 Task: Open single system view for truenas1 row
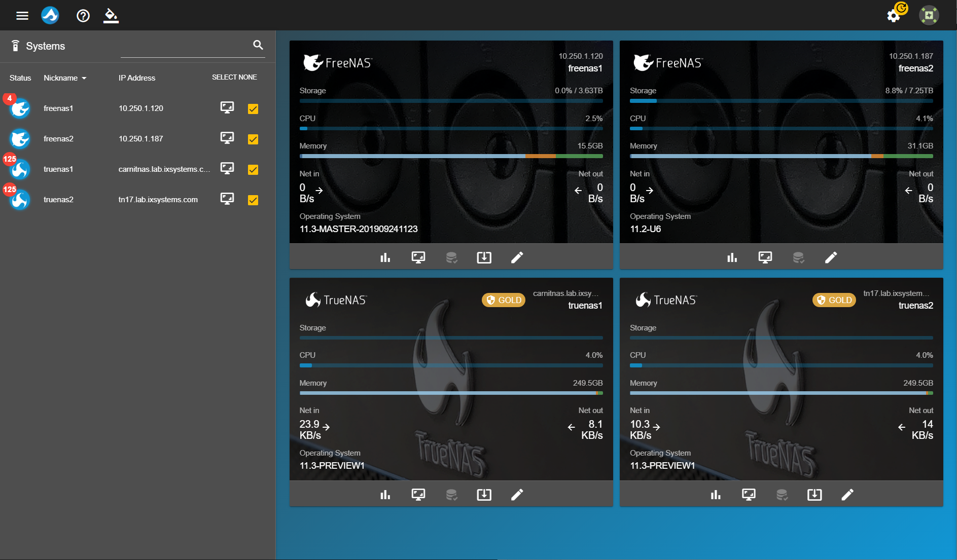[227, 169]
